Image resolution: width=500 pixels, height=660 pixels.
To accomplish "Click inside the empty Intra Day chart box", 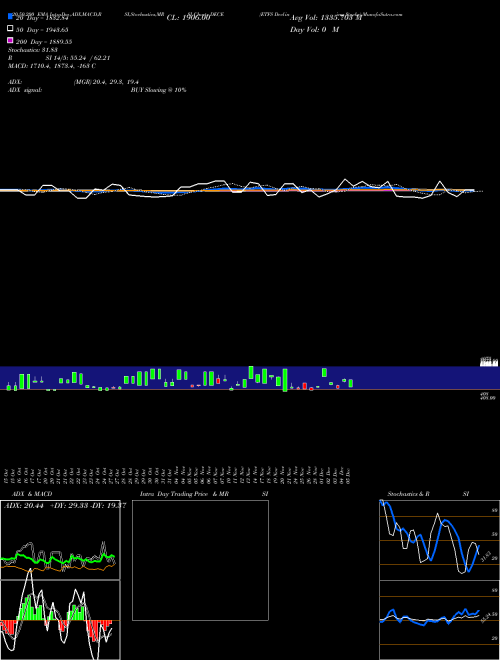I will pyautogui.click(x=200, y=560).
